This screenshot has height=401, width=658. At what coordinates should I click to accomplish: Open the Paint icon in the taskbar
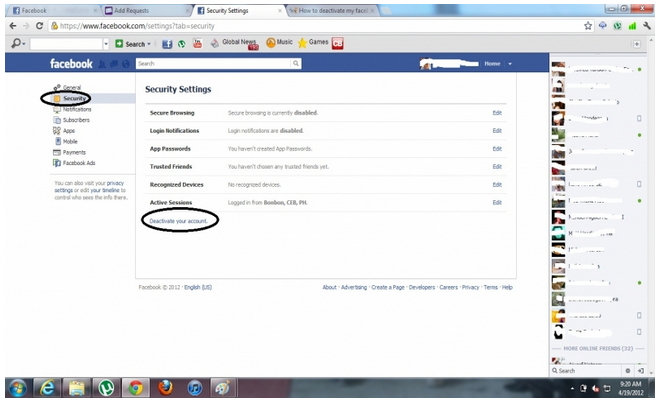[222, 388]
